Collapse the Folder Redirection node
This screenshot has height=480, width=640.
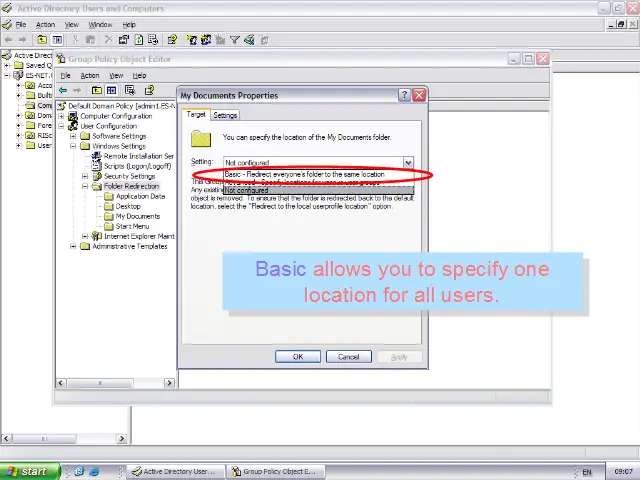tap(85, 186)
